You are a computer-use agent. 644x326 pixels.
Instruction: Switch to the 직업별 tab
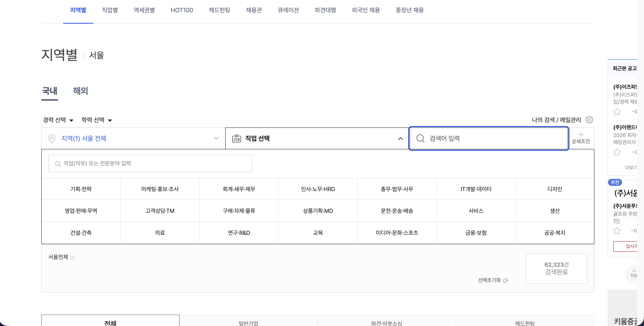(110, 10)
